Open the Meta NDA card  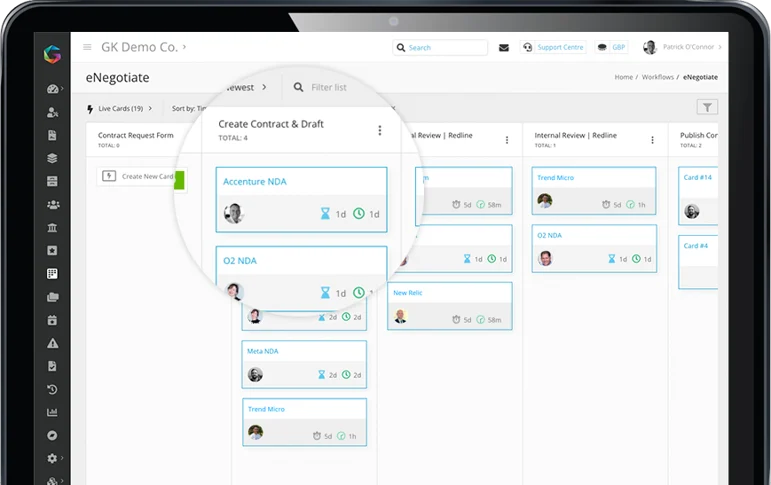click(304, 364)
